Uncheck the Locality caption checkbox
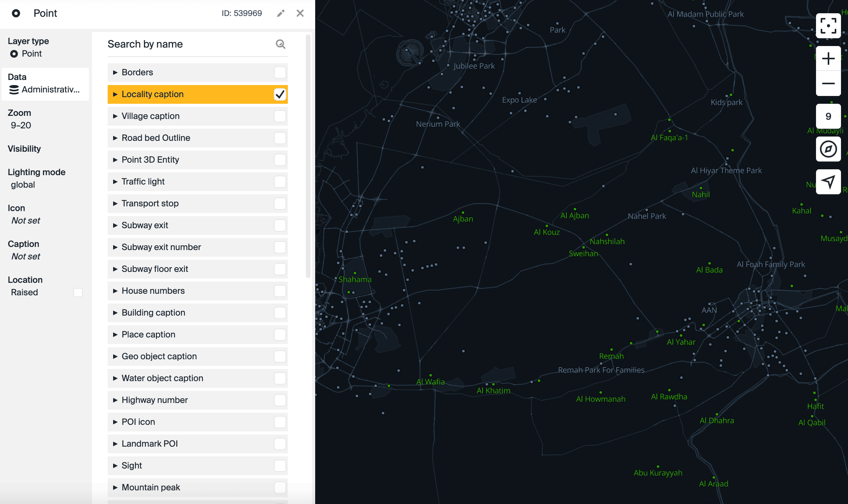Screen dimensions: 848x504 [280, 94]
